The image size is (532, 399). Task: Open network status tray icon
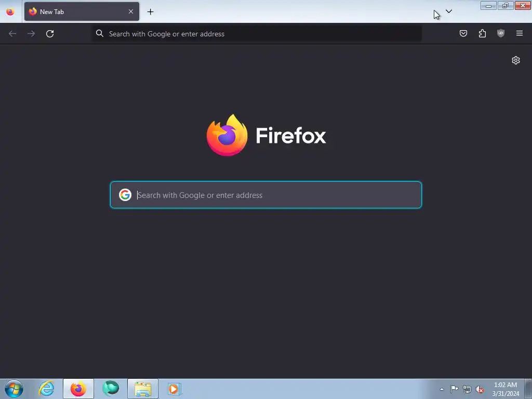467,390
